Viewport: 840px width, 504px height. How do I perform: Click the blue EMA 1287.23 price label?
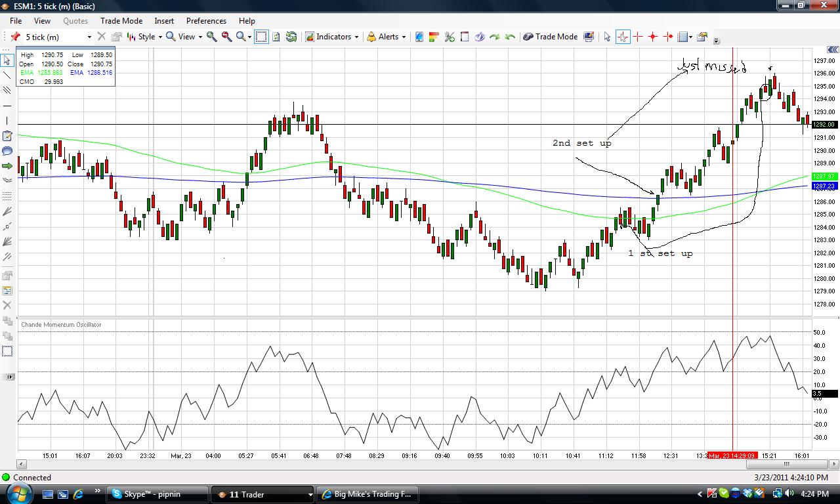click(x=824, y=186)
